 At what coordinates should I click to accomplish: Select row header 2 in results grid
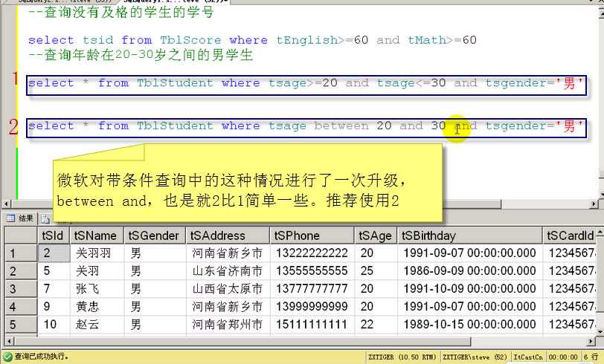coord(21,271)
